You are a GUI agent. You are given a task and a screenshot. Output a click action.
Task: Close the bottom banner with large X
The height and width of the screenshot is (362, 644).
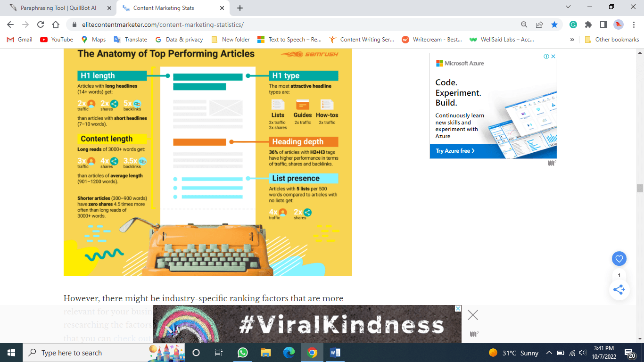tap(473, 315)
